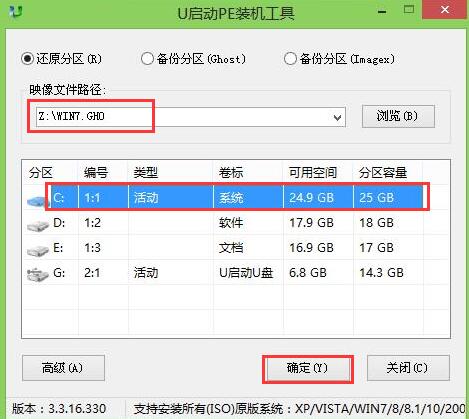This screenshot has height=419, width=469.
Task: Click the D: drive icon
Action: point(38,226)
